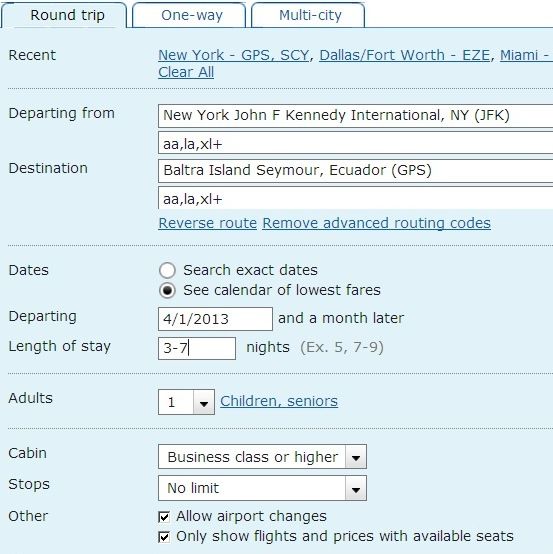This screenshot has width=553, height=554.
Task: Click the Reverse route link
Action: pos(207,223)
